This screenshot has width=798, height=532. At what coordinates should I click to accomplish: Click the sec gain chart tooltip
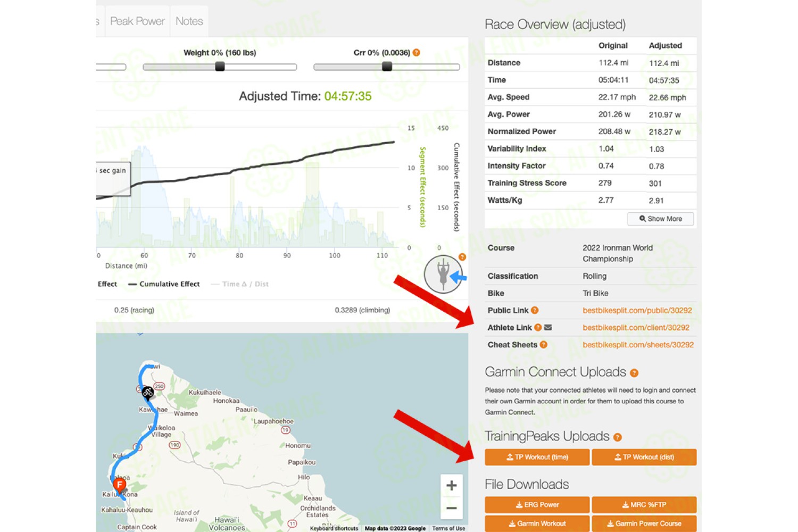(113, 179)
